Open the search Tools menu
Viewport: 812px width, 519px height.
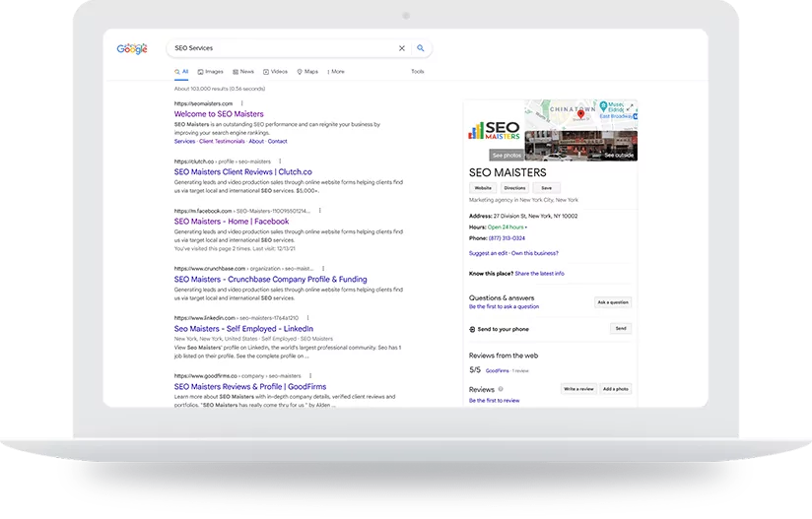click(418, 72)
